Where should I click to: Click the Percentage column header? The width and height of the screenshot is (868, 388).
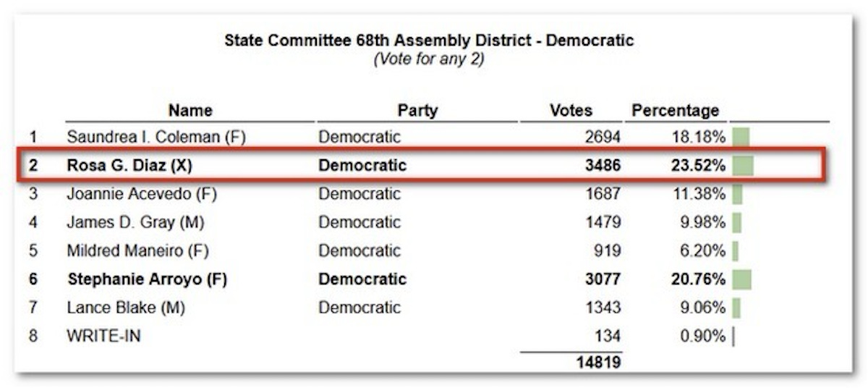pyautogui.click(x=676, y=111)
